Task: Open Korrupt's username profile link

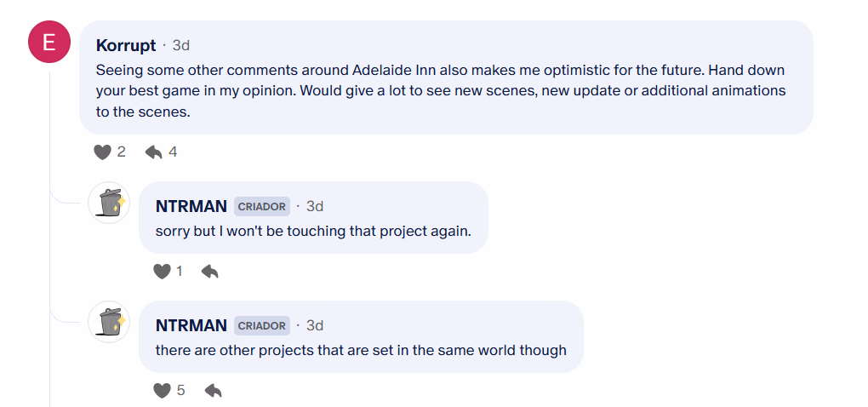Action: tap(126, 45)
